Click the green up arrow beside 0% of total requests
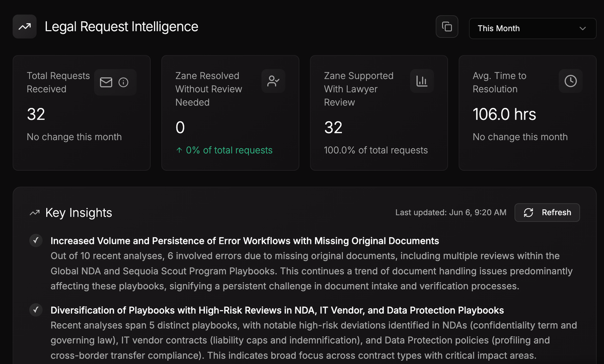604x364 pixels. tap(179, 150)
